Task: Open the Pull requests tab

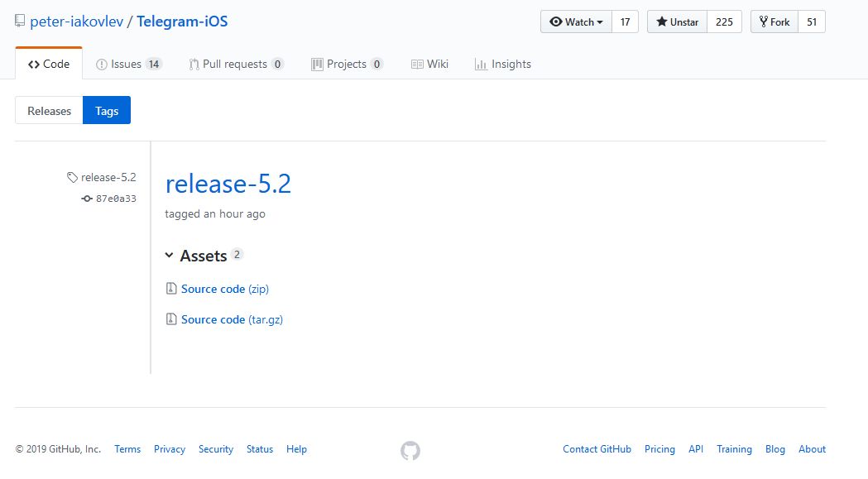Action: point(237,64)
